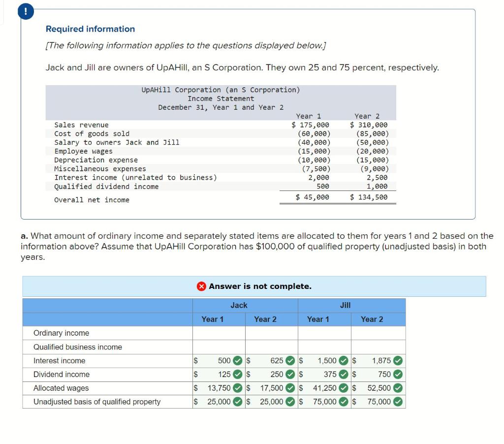Viewport: 504px width, 444px height.
Task: Click green checkmark beside 41,250 allocated wages
Action: pos(344,388)
